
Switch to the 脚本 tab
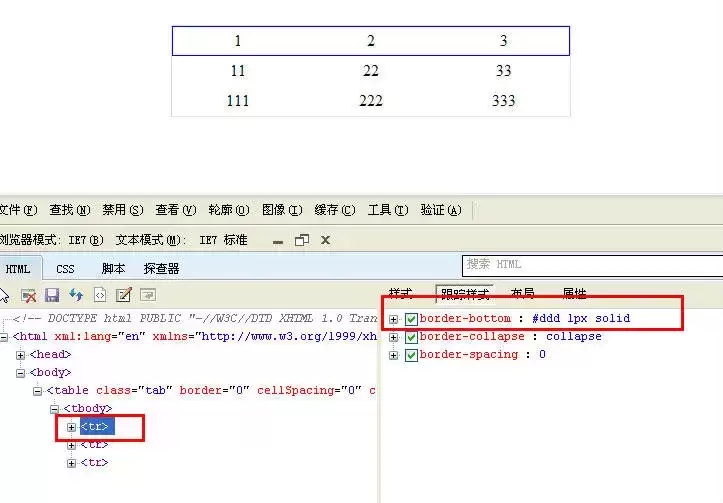[x=113, y=269]
